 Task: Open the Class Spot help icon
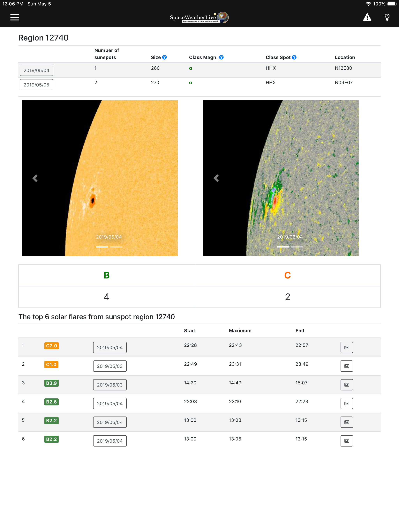[x=294, y=57]
